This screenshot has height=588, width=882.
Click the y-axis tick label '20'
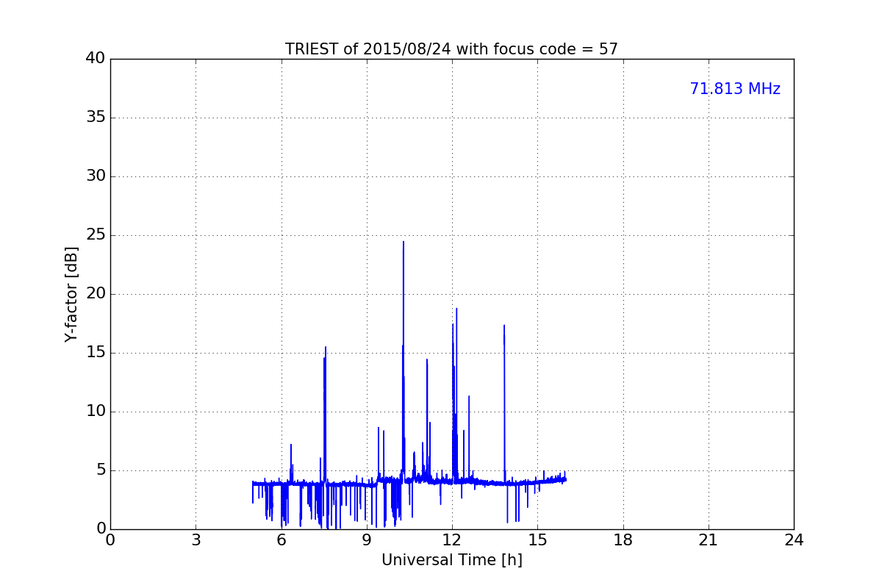click(x=95, y=294)
